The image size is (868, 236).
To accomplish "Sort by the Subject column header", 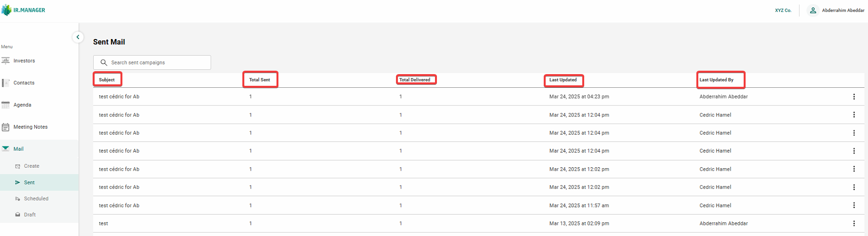I will coord(107,79).
